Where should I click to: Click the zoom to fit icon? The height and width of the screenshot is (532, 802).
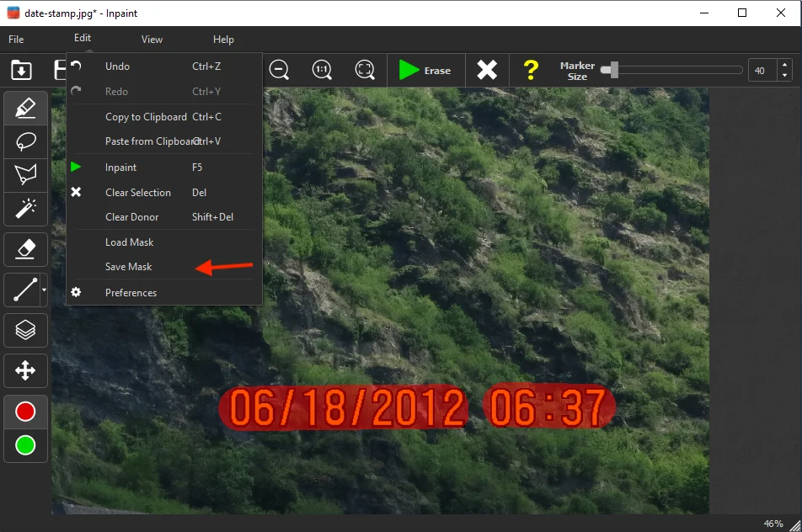[366, 70]
